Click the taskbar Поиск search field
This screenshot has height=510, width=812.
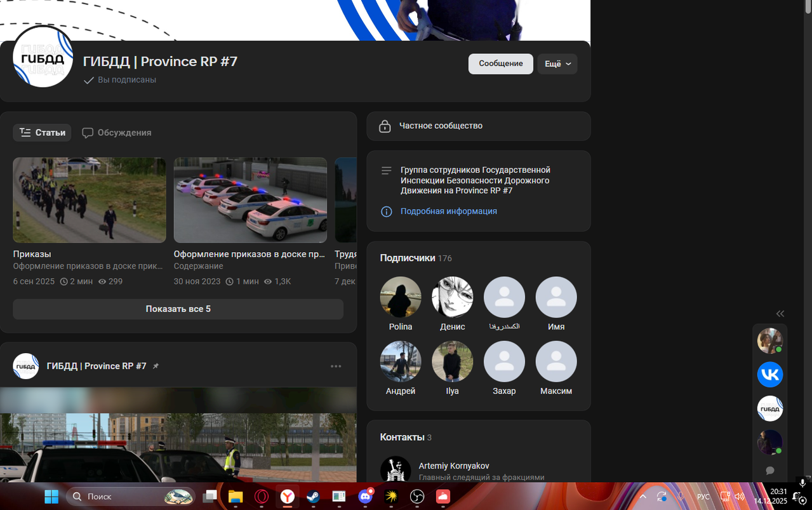click(130, 497)
